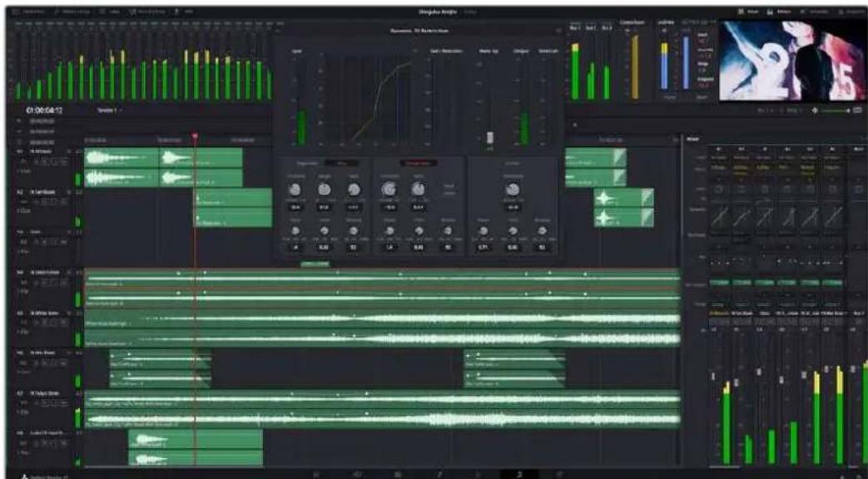Select the audio clip on A8 track
Screen dimensions: 868x479
(x=196, y=448)
